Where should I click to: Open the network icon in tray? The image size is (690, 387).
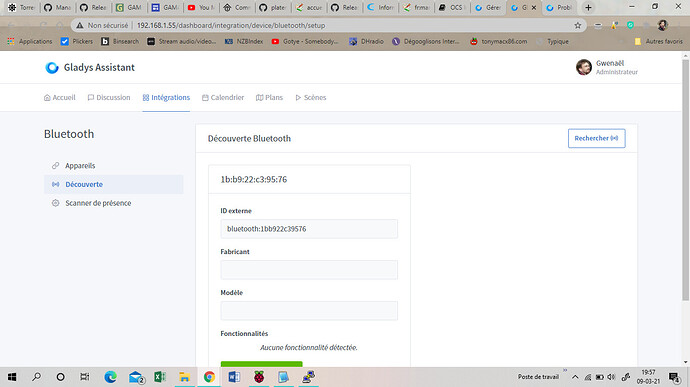(x=587, y=377)
